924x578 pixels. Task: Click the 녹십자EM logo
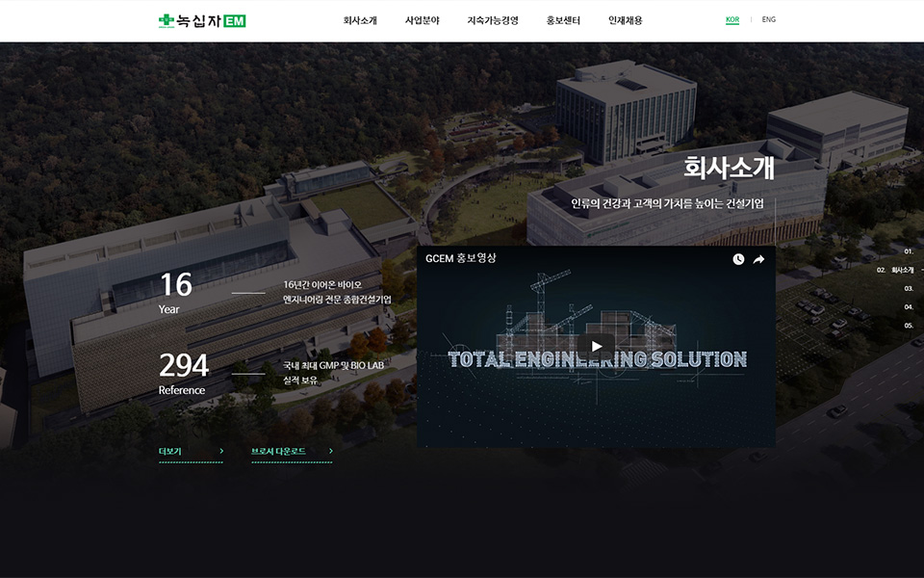tap(202, 20)
